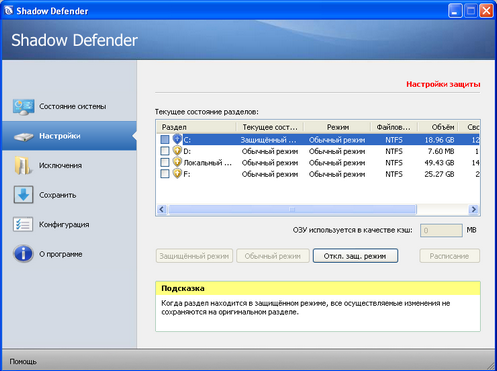Image resolution: width=497 pixels, height=371 pixels.
Task: Click the ОЗУ cache size input field
Action: pyautogui.click(x=441, y=230)
